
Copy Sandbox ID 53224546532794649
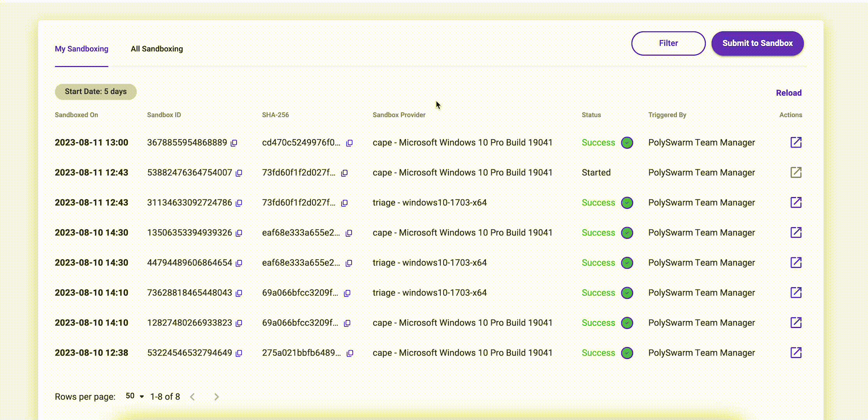tap(239, 353)
